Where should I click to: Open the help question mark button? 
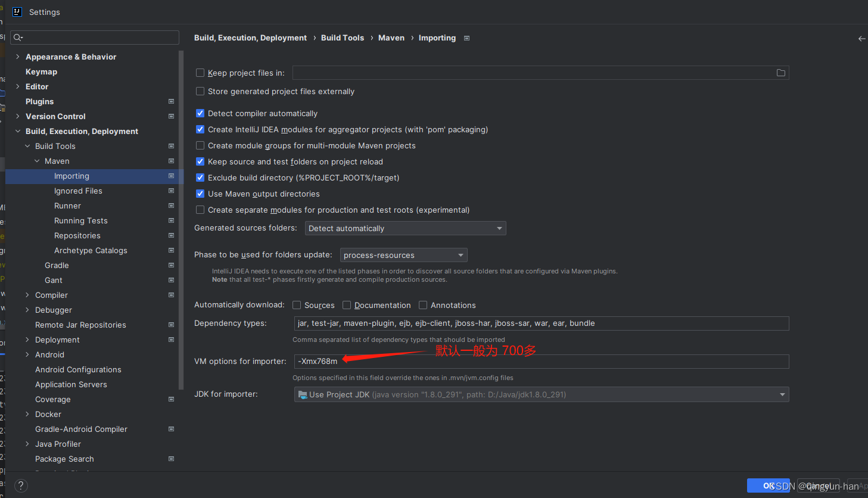click(21, 485)
